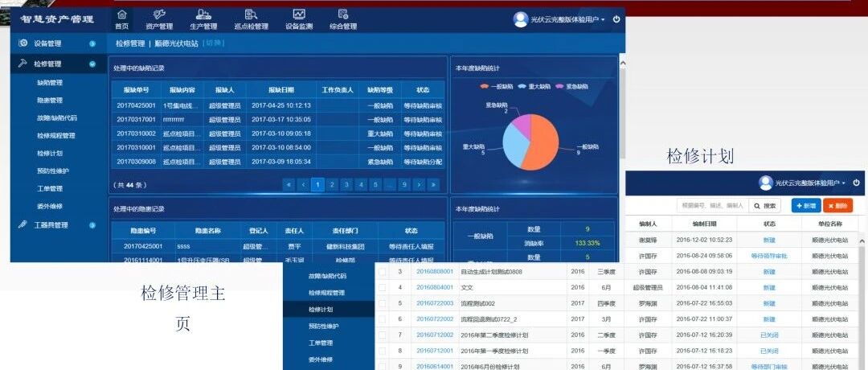Click the main dashboard vertical scrollbar
This screenshot has width=868, height=370.
621,111
